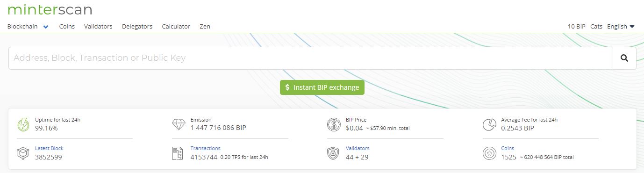Open the Coins menu item
644x173 pixels.
67,27
